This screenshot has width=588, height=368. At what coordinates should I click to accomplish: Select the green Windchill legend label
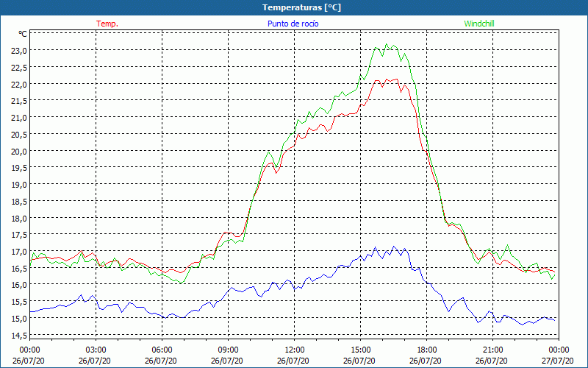click(479, 24)
